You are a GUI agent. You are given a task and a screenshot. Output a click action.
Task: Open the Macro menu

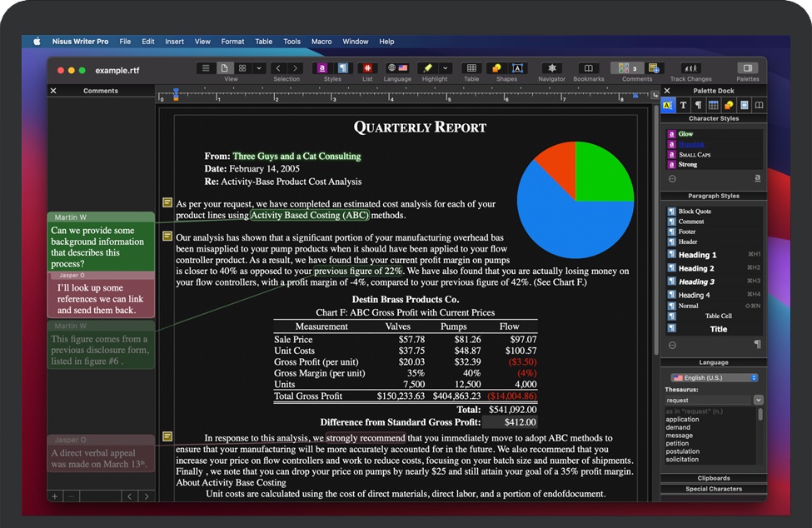pyautogui.click(x=321, y=42)
